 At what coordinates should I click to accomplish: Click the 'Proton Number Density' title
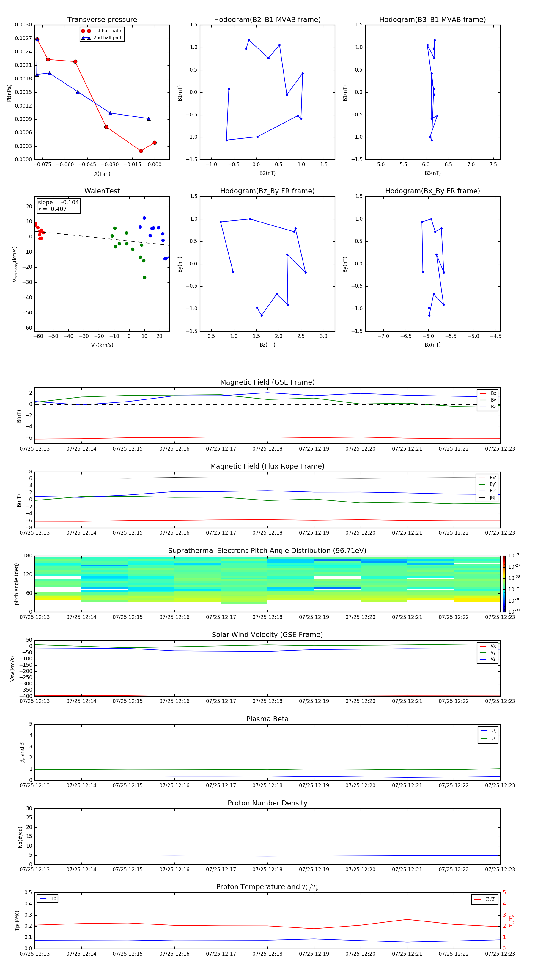267,803
